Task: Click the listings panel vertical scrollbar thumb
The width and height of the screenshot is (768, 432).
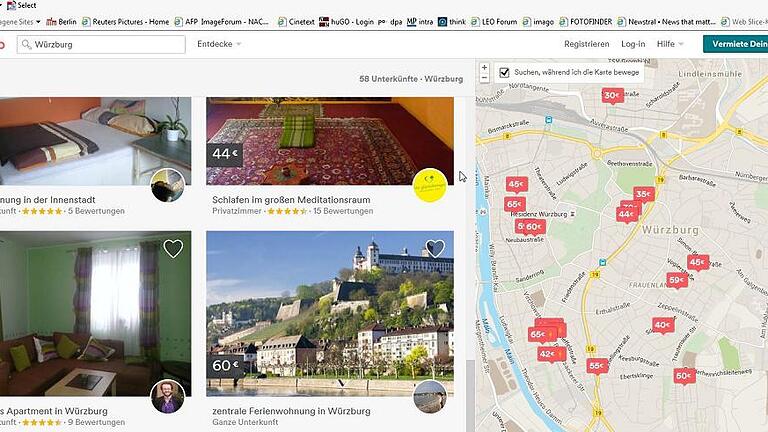Action: point(470,396)
